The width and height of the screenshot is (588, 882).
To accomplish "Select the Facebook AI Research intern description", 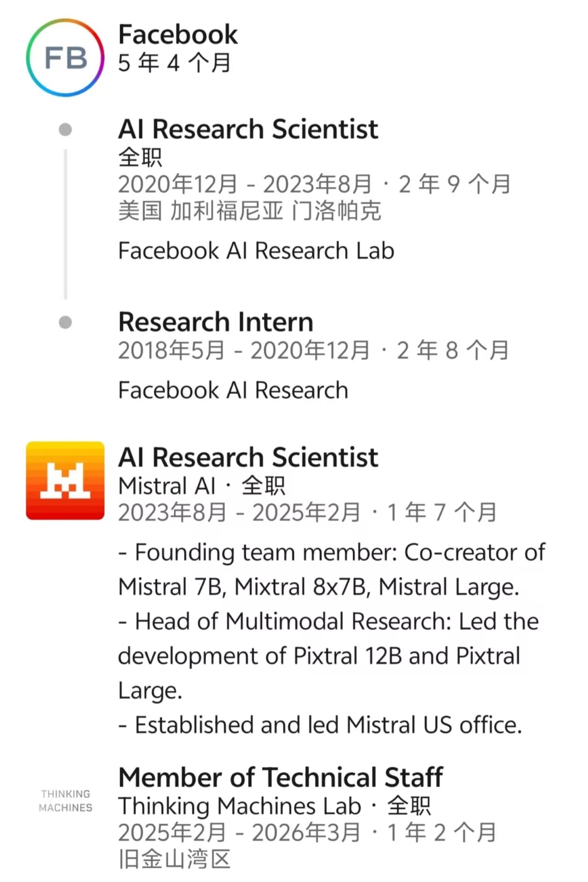I will pos(233,390).
